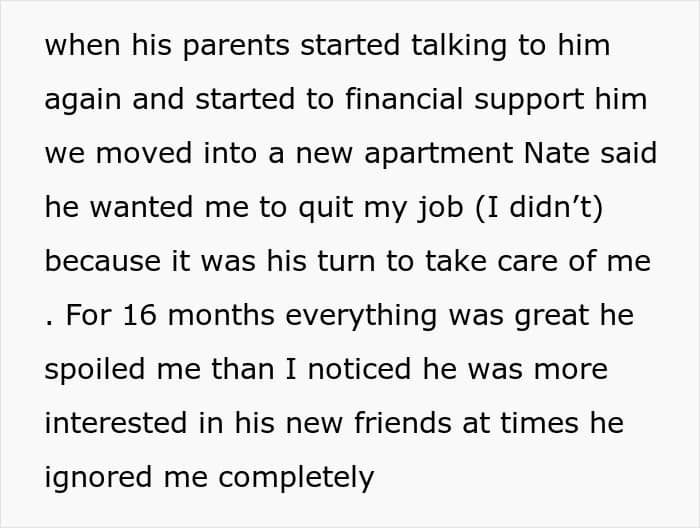Image resolution: width=700 pixels, height=528 pixels.
Task: Select the word "spoiled"
Action: pos(95,371)
